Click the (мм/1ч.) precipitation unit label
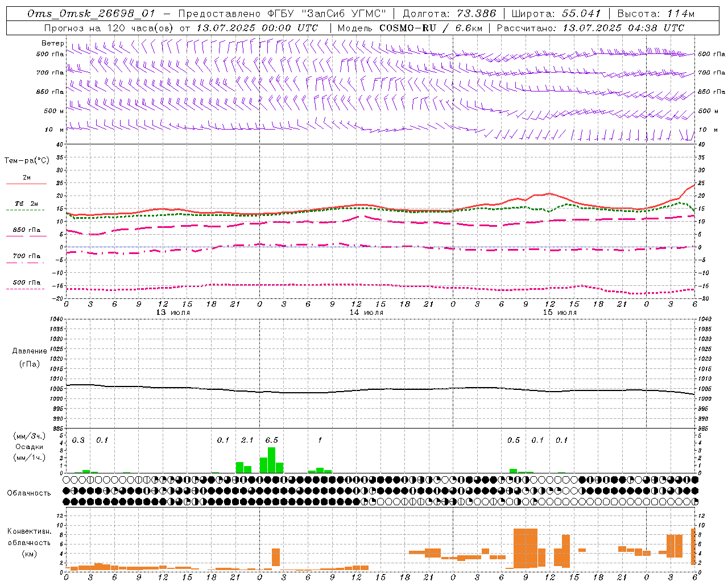 pos(29,458)
